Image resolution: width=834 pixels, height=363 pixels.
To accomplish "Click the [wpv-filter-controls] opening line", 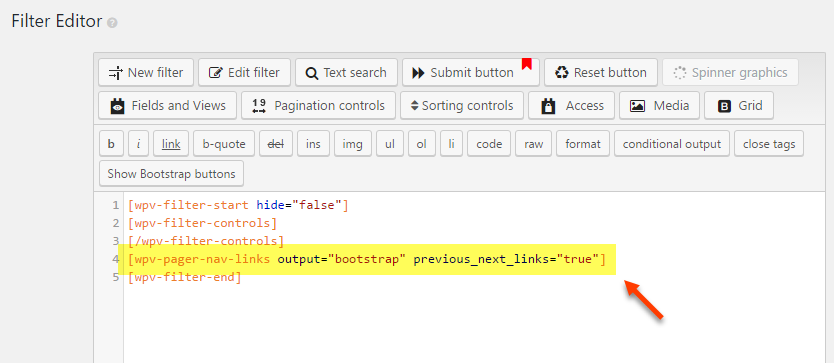I will [202, 223].
